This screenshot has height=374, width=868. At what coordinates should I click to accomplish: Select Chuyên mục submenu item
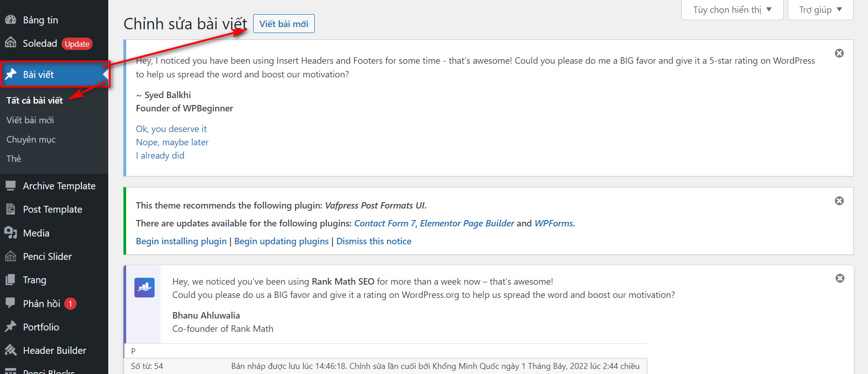(31, 139)
